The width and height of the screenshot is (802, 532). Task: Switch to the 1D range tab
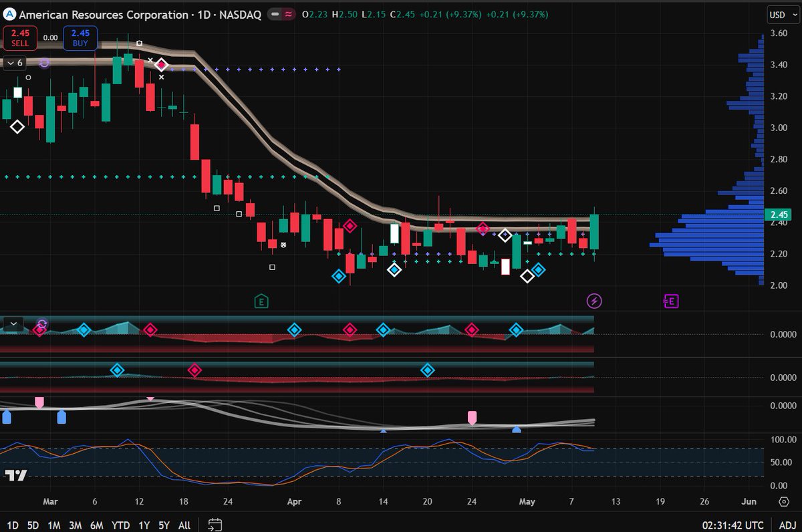pyautogui.click(x=13, y=525)
